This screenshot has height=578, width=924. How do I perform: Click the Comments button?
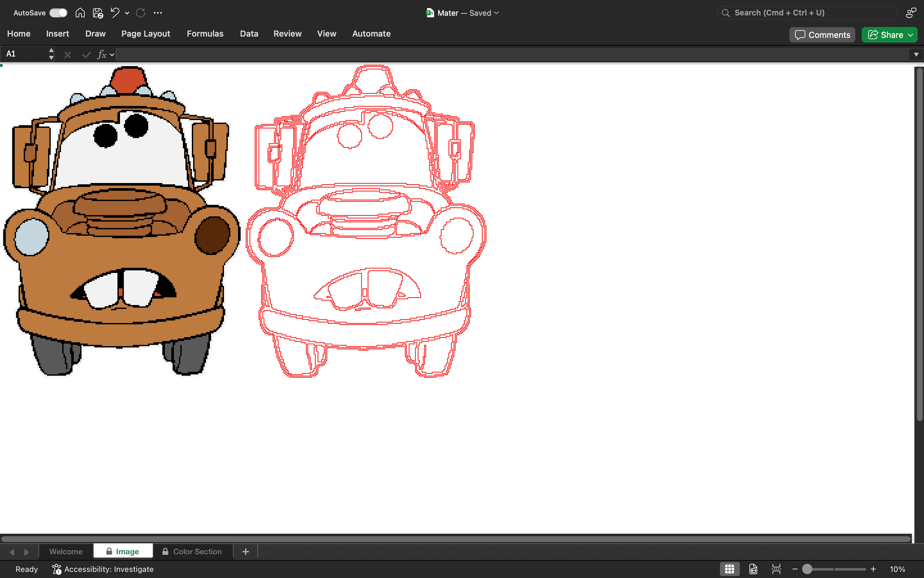pyautogui.click(x=822, y=35)
